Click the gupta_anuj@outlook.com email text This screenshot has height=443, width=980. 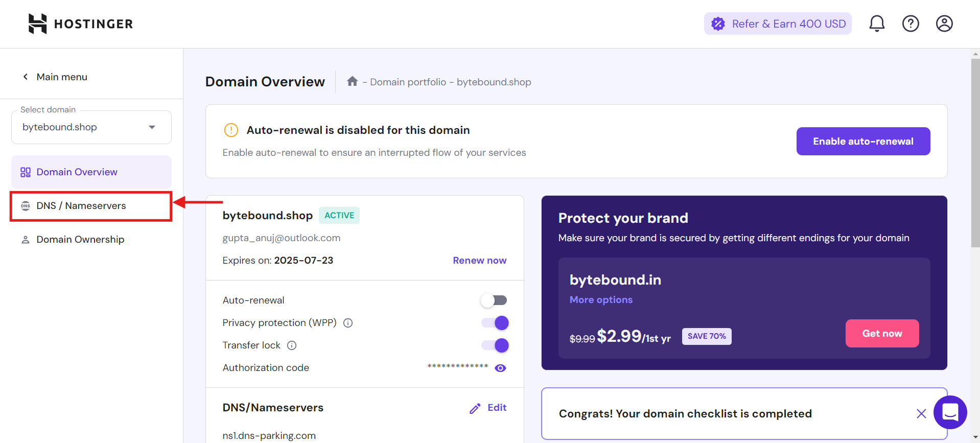pos(282,238)
